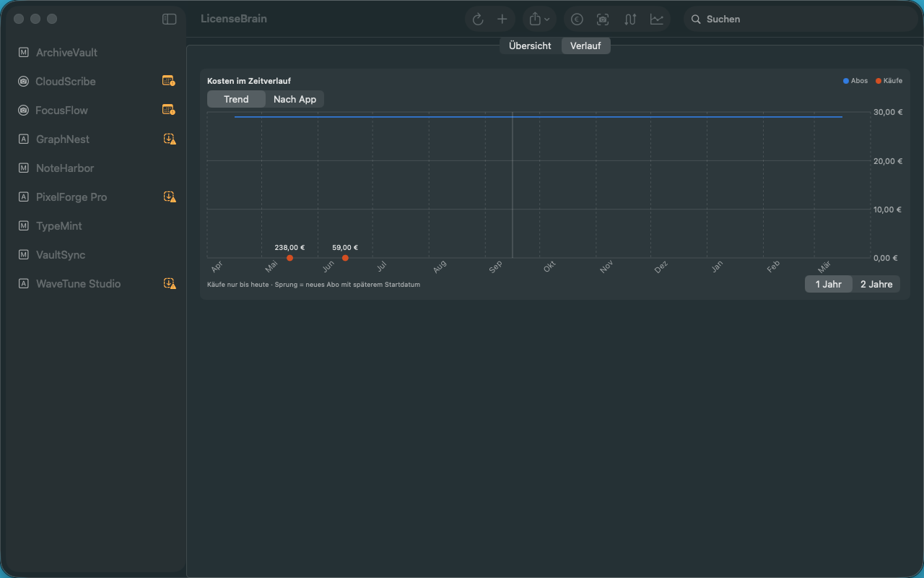Screen dimensions: 924x578
Task: Select TypeMint in the sidebar
Action: [x=95, y=226]
